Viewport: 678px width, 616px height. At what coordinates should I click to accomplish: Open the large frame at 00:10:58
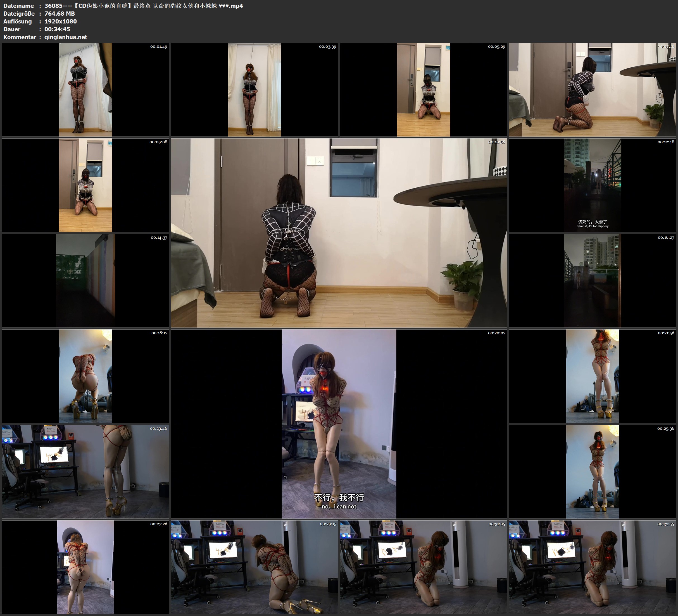coord(339,233)
